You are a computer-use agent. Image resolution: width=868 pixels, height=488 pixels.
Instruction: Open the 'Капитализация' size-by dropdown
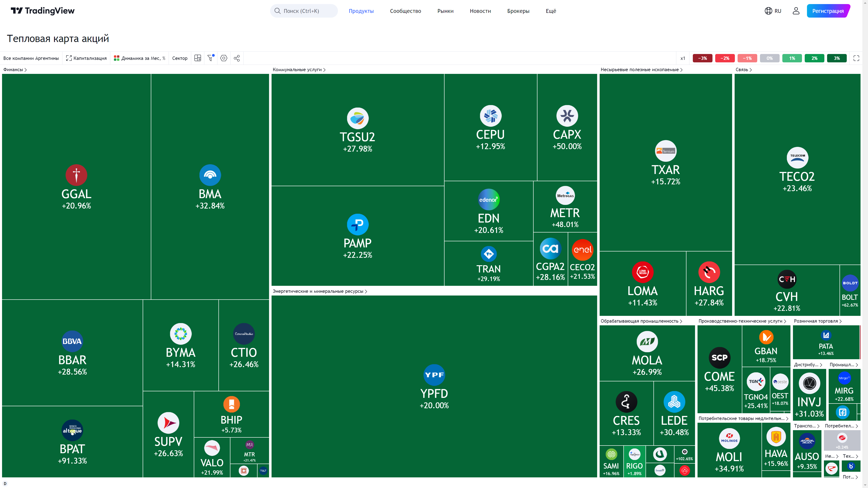point(86,58)
